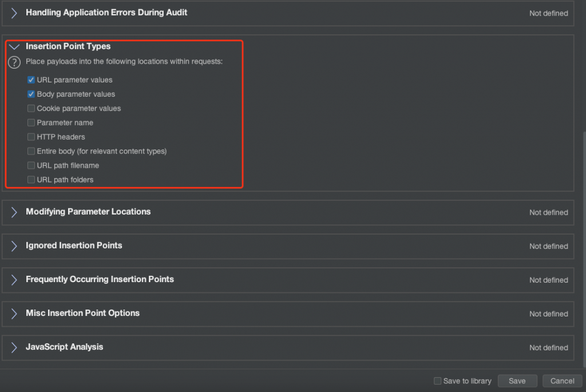Check URL path filename option

click(31, 165)
